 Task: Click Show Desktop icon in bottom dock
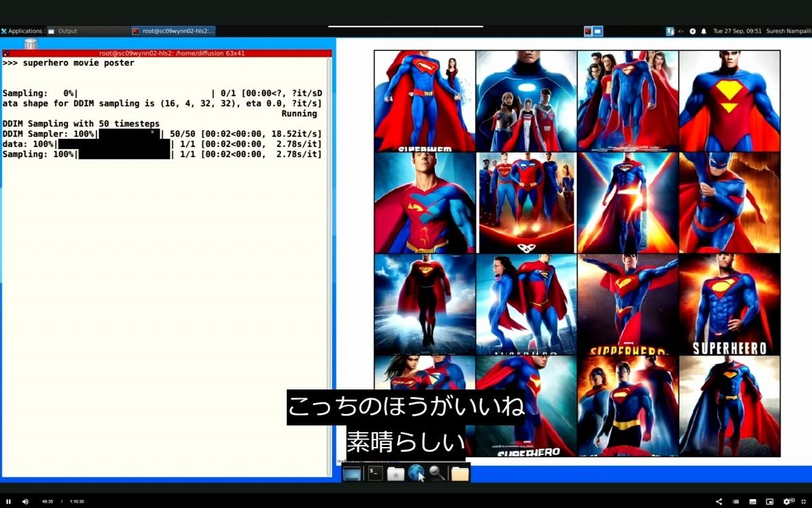352,473
